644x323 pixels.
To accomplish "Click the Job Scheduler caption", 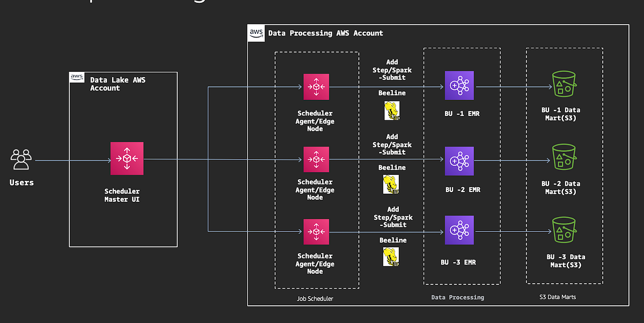I will tap(315, 299).
